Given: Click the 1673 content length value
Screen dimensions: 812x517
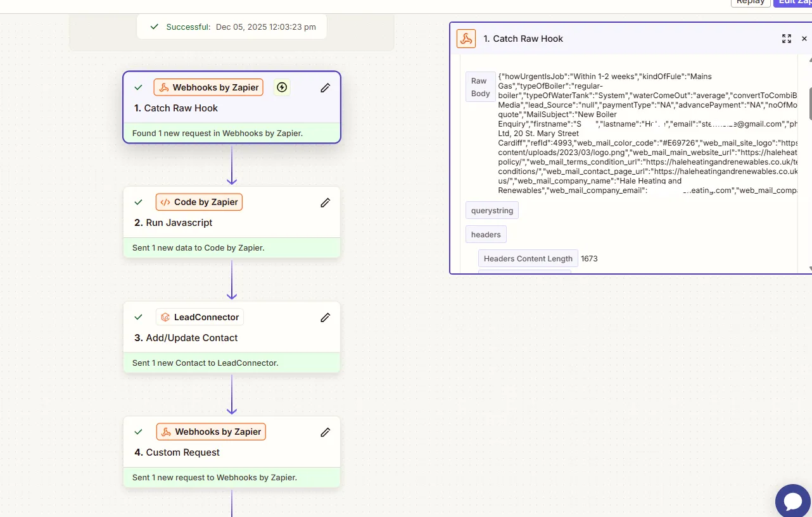Looking at the screenshot, I should click(589, 258).
